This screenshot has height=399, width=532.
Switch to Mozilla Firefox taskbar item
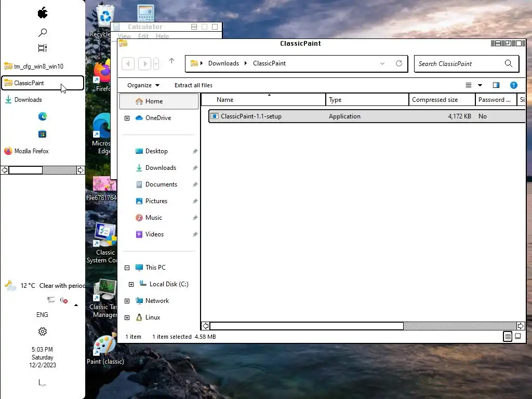(x=43, y=151)
